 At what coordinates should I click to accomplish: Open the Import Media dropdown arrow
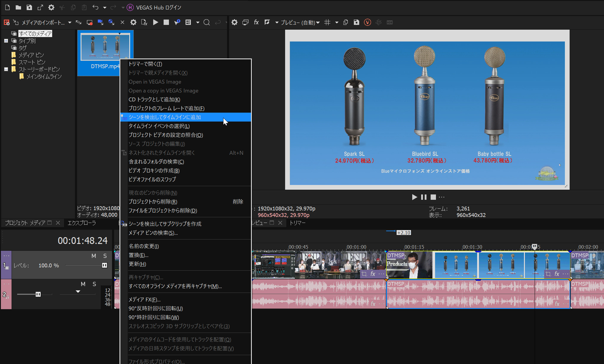70,23
